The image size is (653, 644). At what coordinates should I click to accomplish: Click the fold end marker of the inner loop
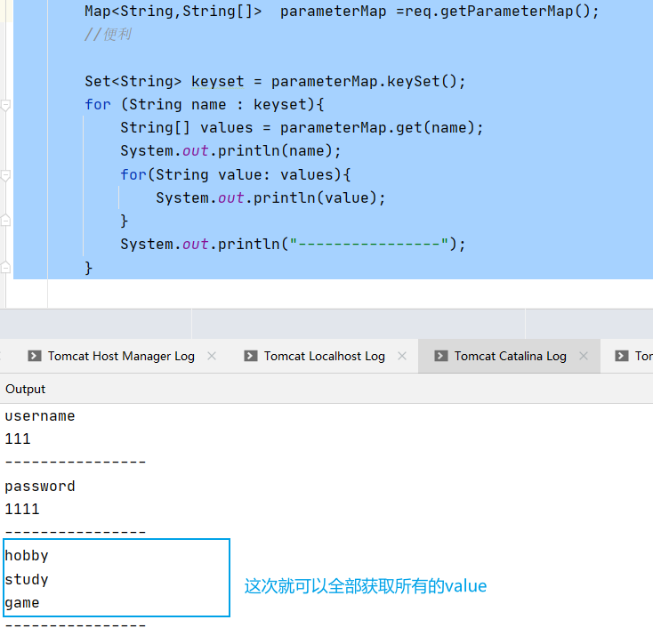click(5, 221)
